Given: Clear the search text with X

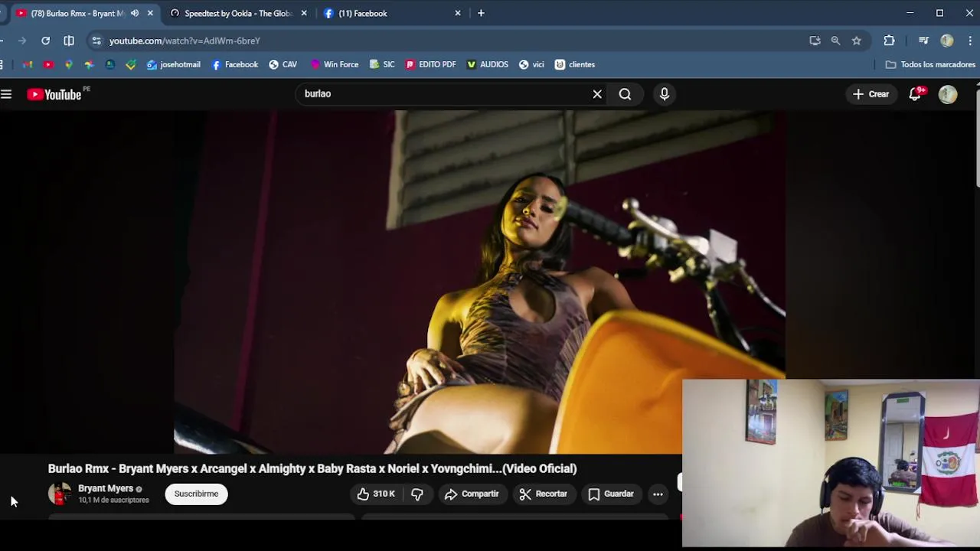Looking at the screenshot, I should point(597,94).
